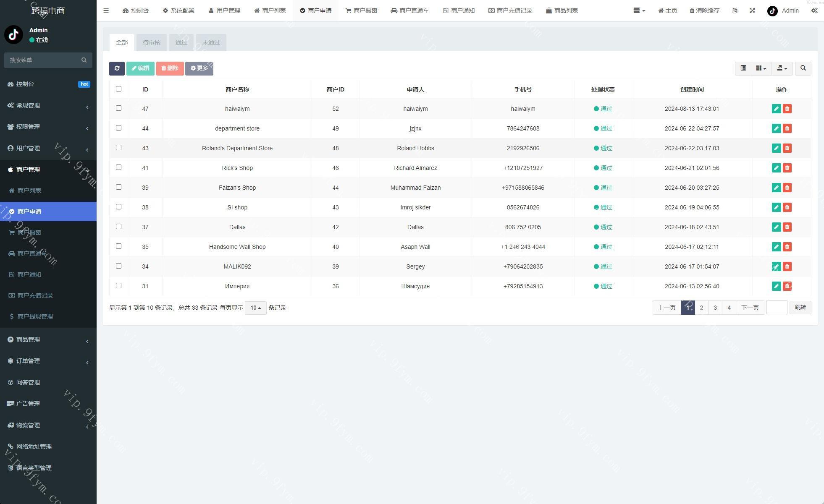Image resolution: width=824 pixels, height=504 pixels.
Task: Open the 商户橱窗 top navigation tab
Action: click(x=361, y=10)
